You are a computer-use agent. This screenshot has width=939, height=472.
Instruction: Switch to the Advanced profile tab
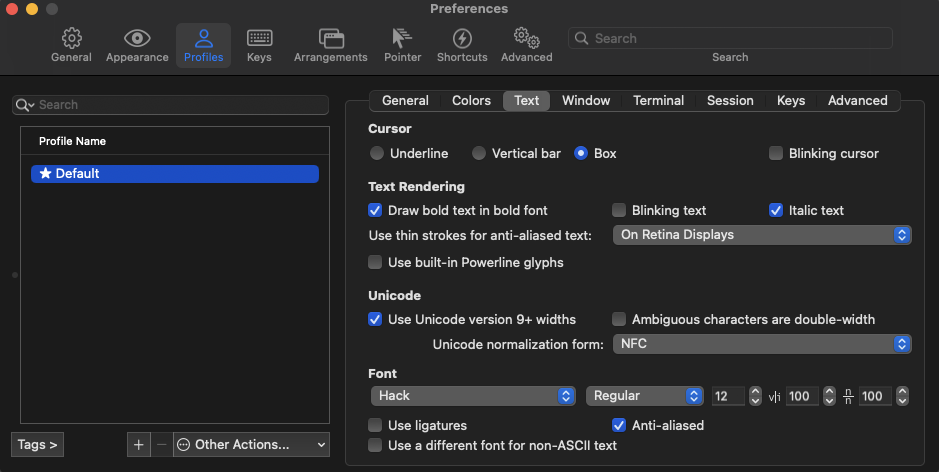coord(858,101)
